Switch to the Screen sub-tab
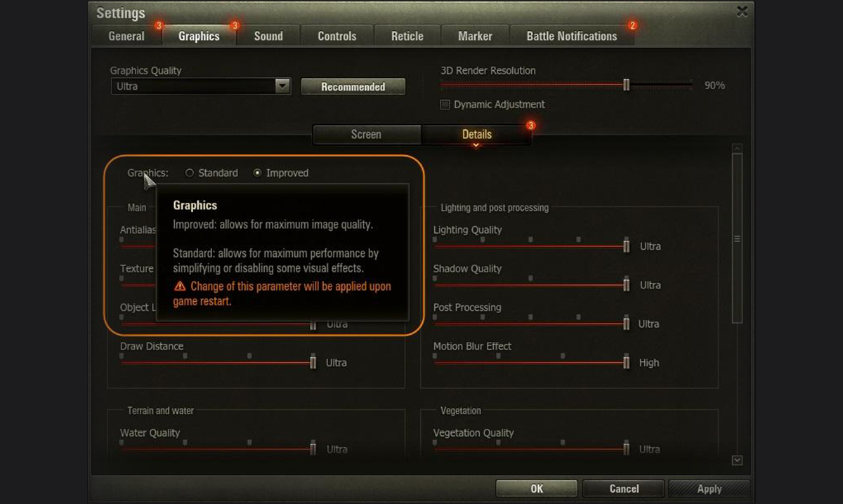Screen dimensions: 843x504 [x=366, y=135]
